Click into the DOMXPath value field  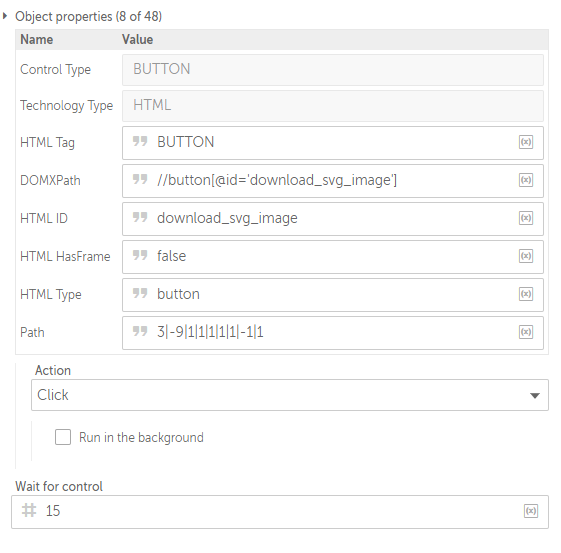click(333, 181)
